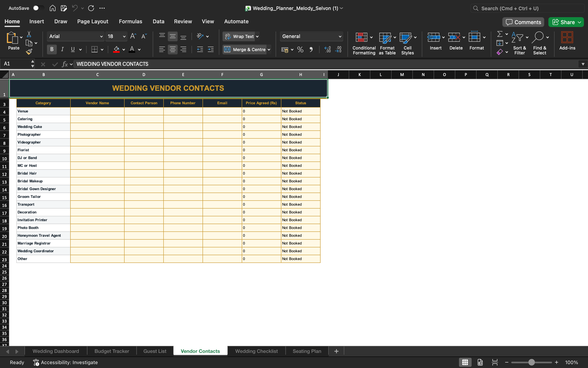Open the font size dropdown
The image size is (588, 368).
click(124, 37)
